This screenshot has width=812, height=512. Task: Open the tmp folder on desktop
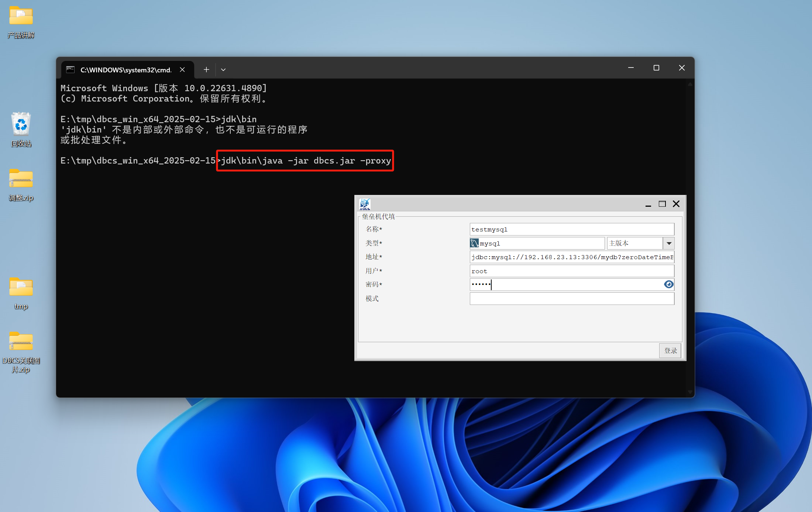(x=21, y=287)
